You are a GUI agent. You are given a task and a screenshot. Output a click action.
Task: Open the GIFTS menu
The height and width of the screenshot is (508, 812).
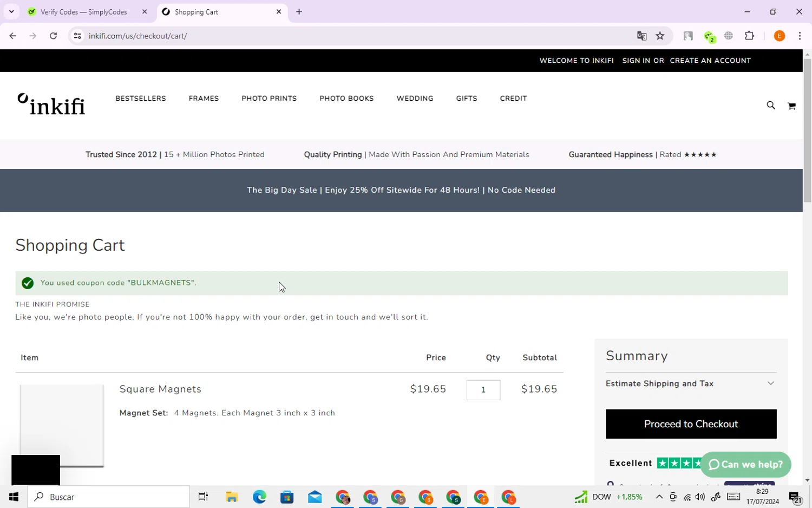click(467, 99)
